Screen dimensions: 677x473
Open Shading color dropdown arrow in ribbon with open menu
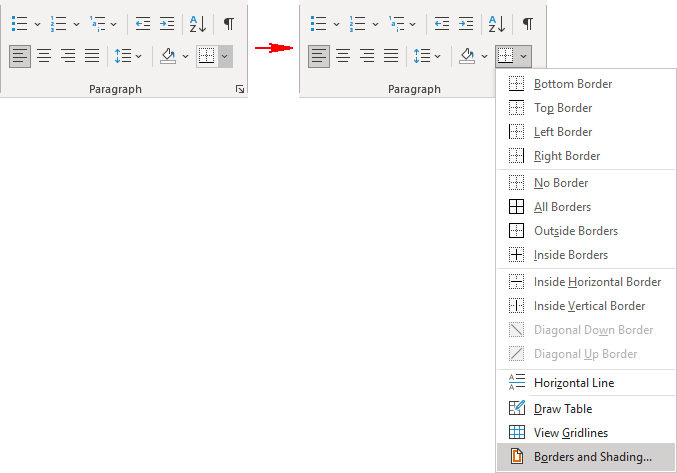pos(484,56)
